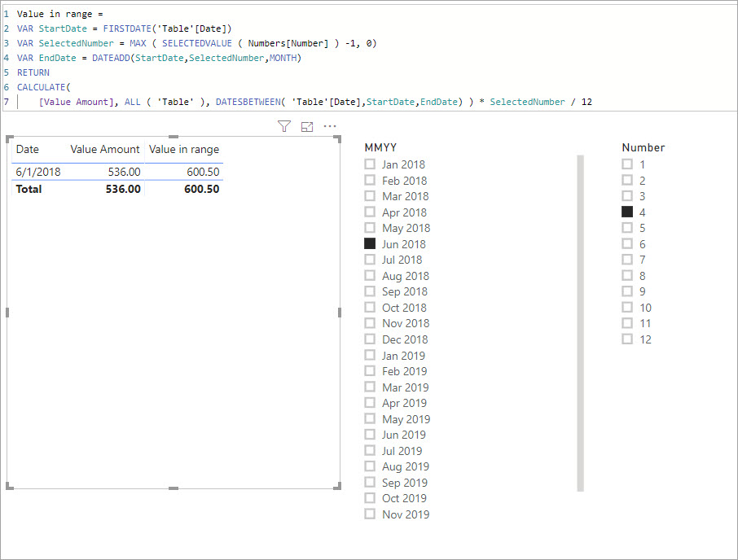Check the Nov 2018 checkbox
Image resolution: width=738 pixels, height=560 pixels.
370,323
